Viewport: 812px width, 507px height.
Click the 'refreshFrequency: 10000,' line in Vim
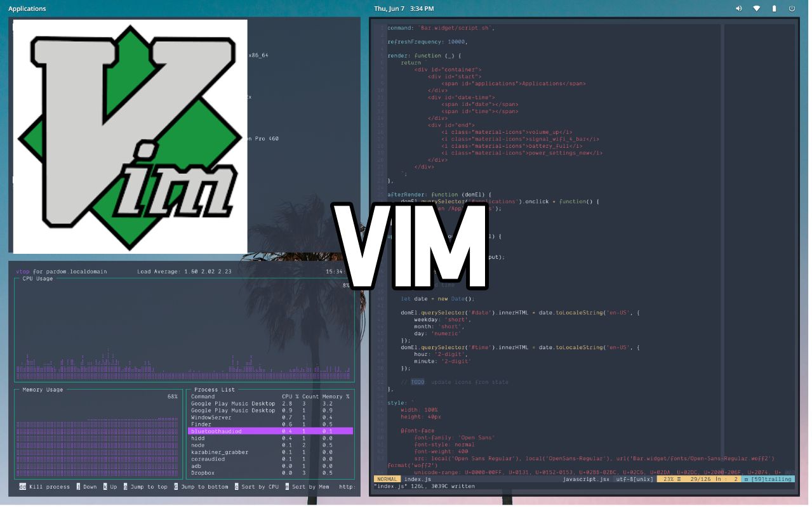(427, 41)
